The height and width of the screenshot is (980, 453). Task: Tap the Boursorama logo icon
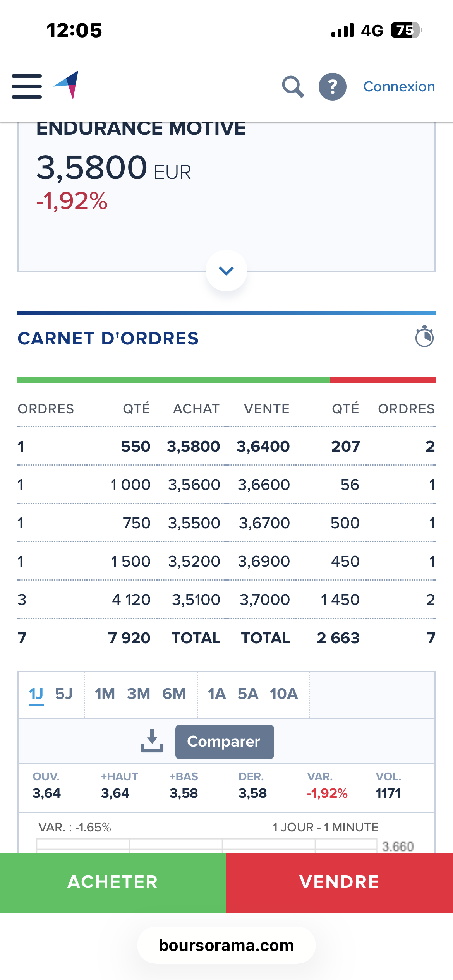[x=67, y=85]
